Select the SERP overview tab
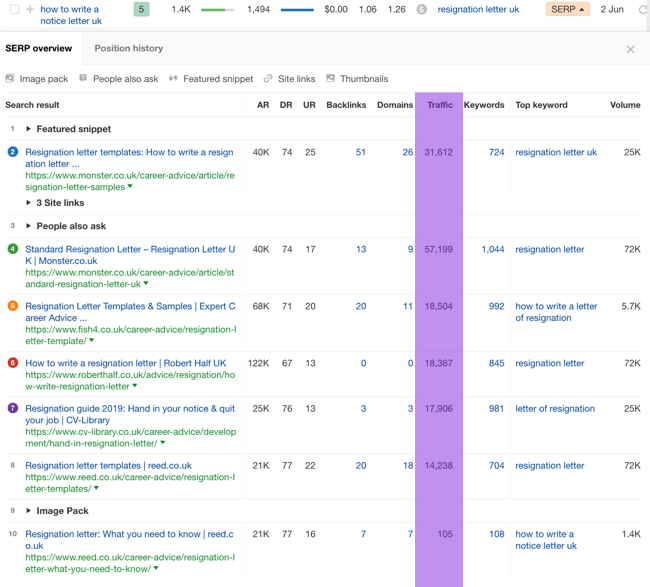Screen dimensions: 650x587 click(x=38, y=48)
